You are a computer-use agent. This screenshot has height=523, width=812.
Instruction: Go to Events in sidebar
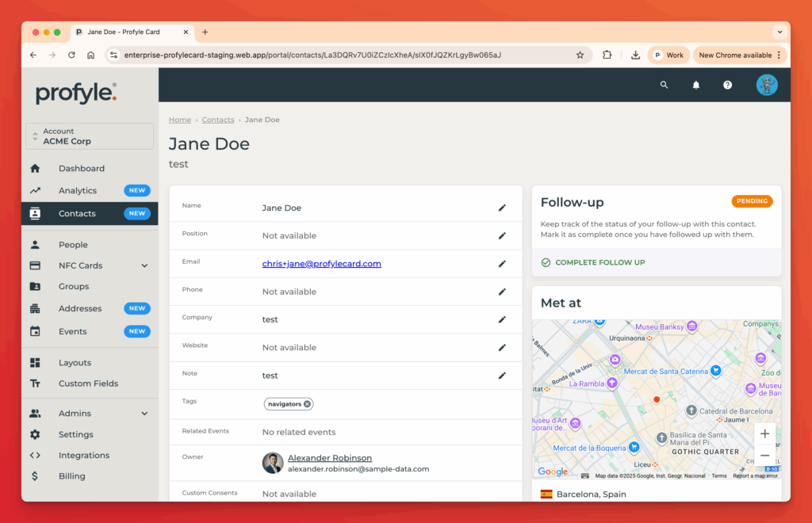click(73, 331)
